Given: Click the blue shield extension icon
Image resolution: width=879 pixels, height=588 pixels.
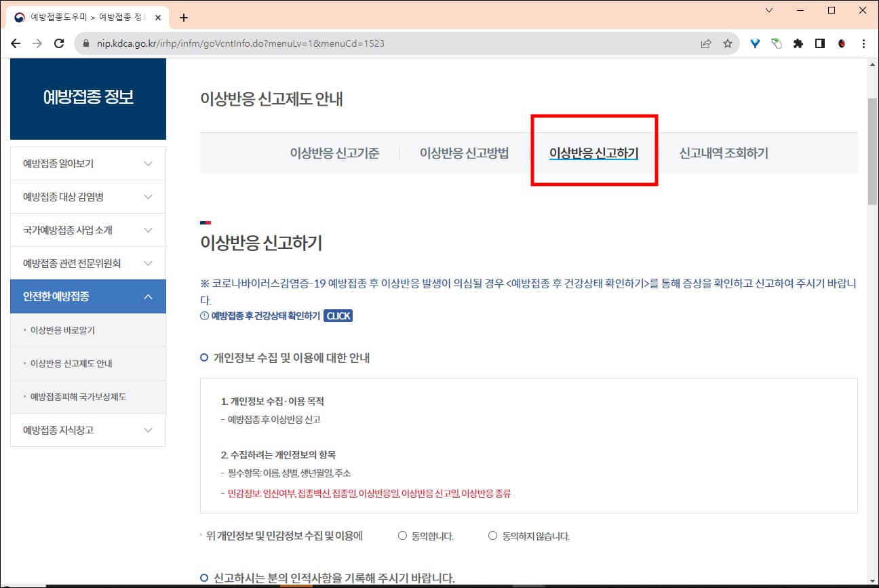Looking at the screenshot, I should pyautogui.click(x=754, y=43).
